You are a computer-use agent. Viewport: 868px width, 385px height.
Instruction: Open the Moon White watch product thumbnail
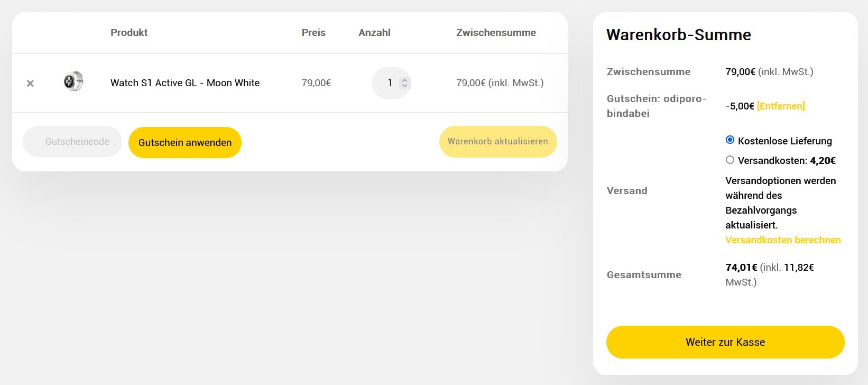point(73,81)
